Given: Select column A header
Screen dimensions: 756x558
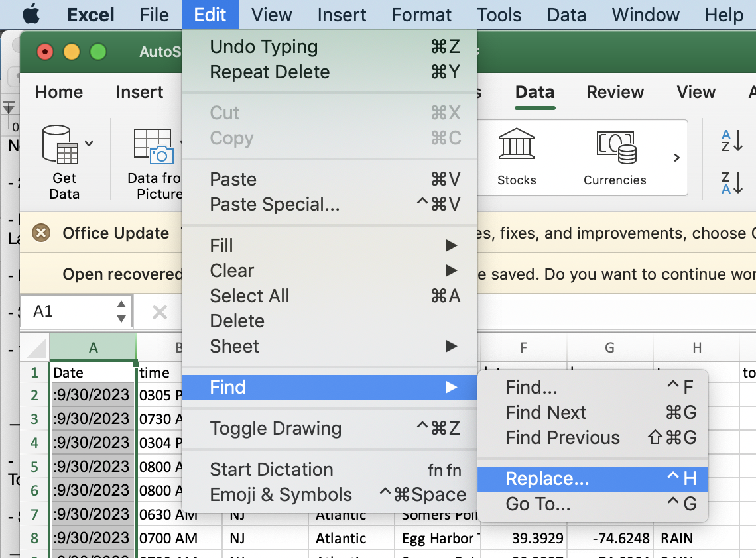Looking at the screenshot, I should coord(93,347).
